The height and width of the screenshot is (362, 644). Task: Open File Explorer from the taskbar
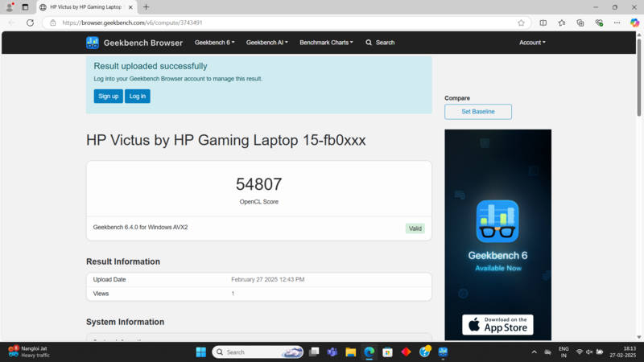pyautogui.click(x=350, y=352)
